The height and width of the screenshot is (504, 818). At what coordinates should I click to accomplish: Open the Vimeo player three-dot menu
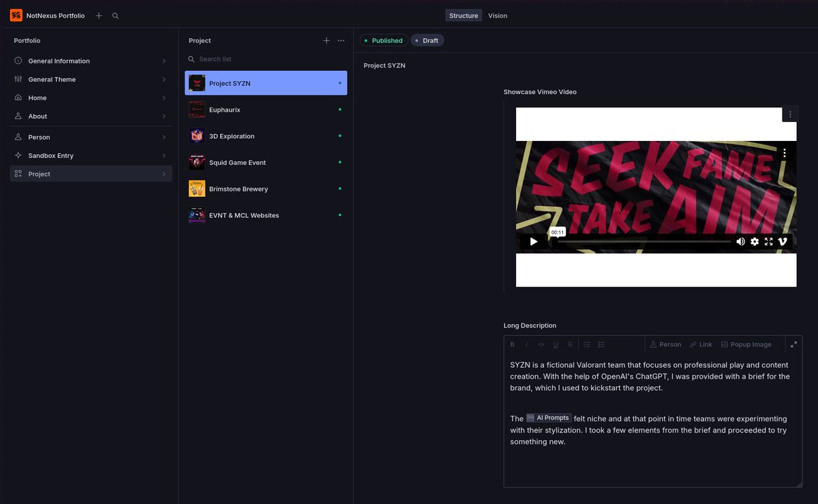(x=785, y=153)
